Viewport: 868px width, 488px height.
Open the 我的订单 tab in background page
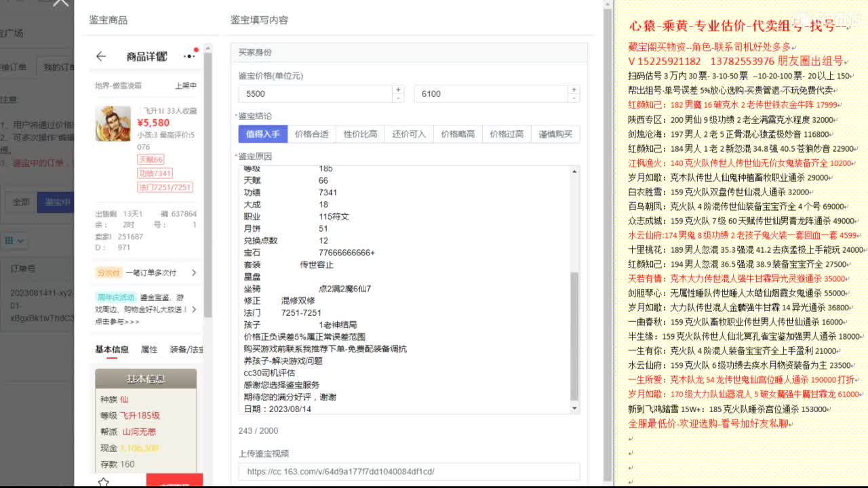(60, 67)
